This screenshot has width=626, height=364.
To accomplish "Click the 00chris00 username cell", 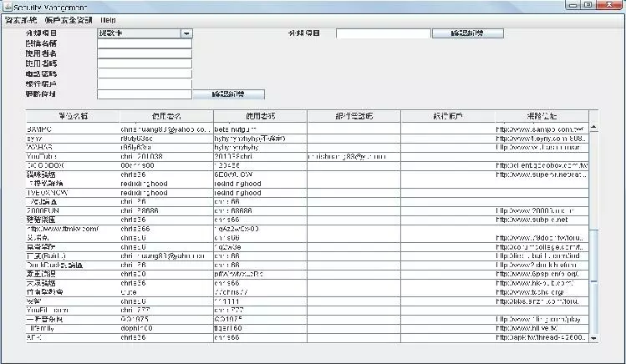I will pos(166,165).
